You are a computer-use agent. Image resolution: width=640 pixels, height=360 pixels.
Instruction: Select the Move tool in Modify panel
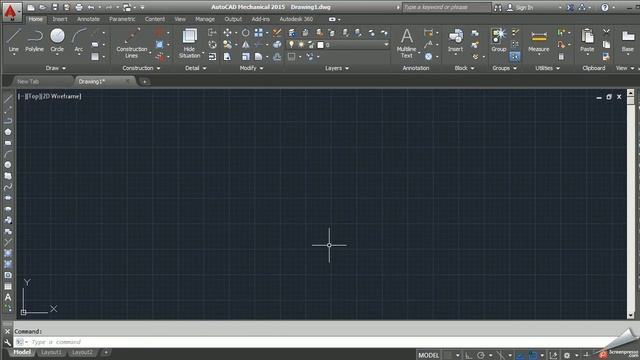pyautogui.click(x=227, y=33)
